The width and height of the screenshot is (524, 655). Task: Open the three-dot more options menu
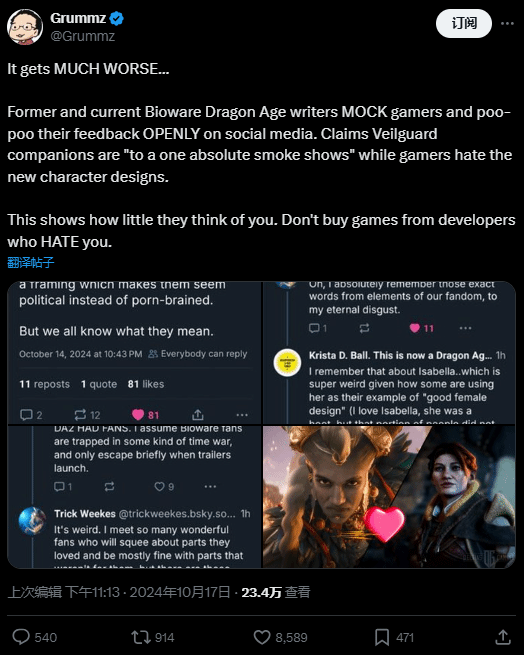coord(507,23)
